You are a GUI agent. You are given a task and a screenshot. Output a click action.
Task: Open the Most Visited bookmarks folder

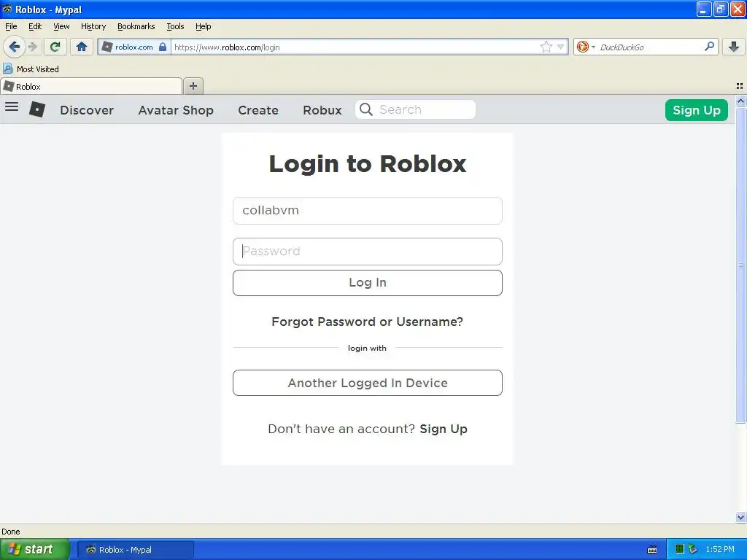[x=31, y=69]
